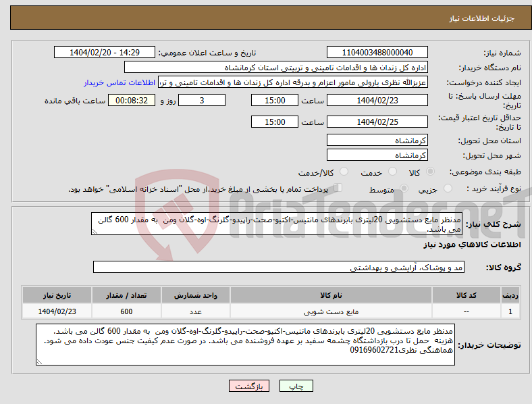Screen dimensions: 532x404
Task: Click price validity time 15:00 field
Action: (275, 122)
